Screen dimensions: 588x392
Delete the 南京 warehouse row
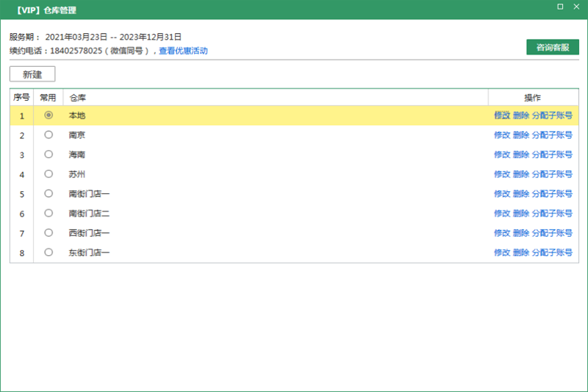click(x=520, y=135)
